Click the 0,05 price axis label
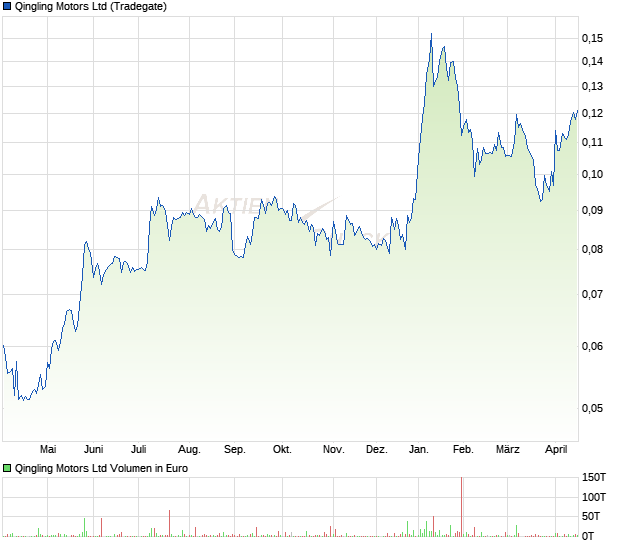Screen dimensions: 620x546 pyautogui.click(x=592, y=408)
